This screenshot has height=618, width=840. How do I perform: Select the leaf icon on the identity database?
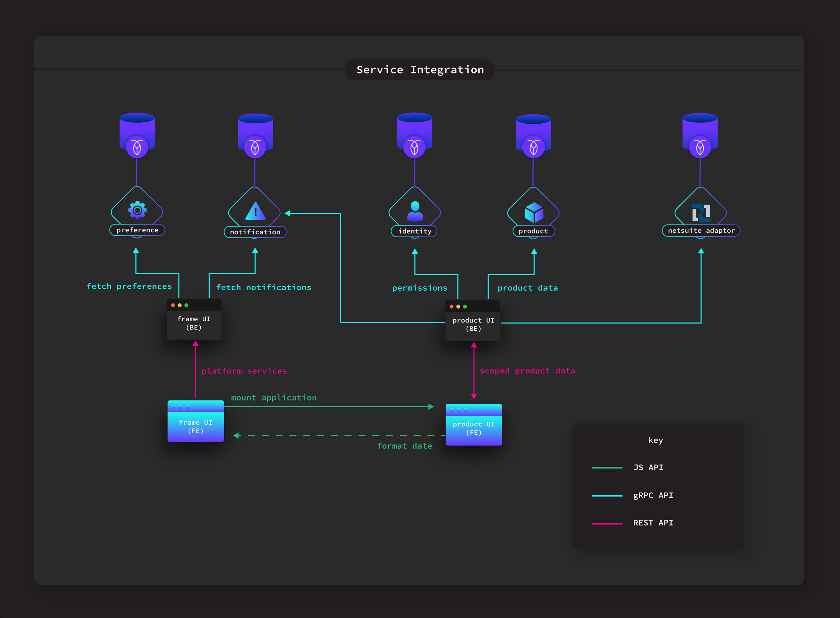click(414, 148)
